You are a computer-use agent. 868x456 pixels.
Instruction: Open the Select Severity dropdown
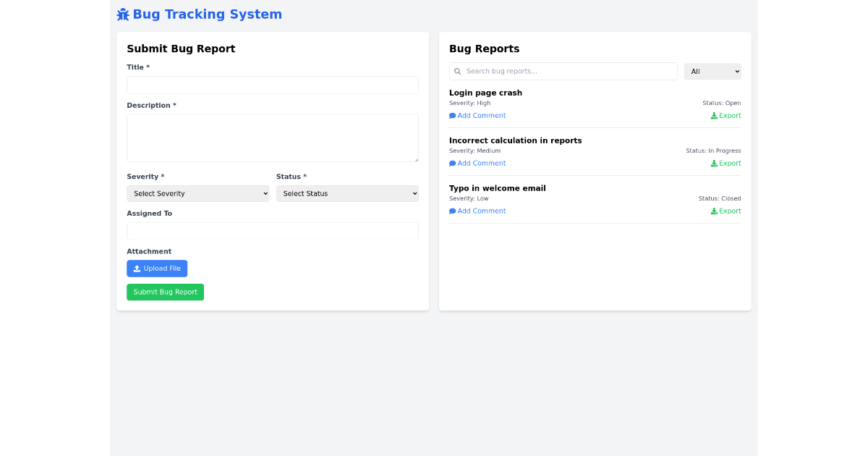(198, 193)
